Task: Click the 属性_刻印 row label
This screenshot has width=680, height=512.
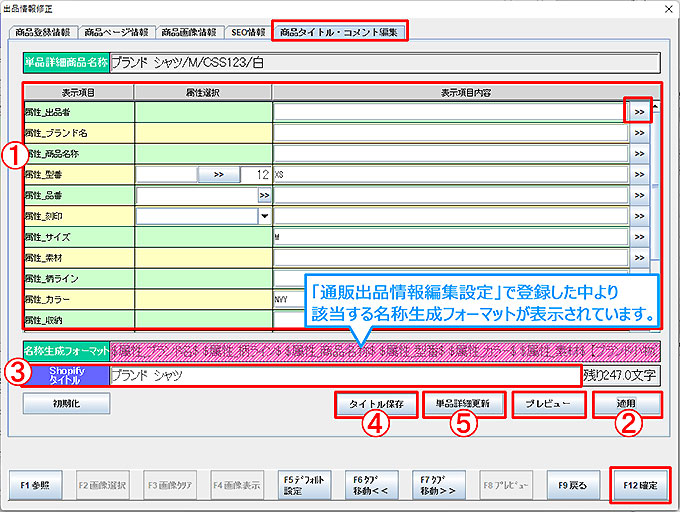Action: [x=79, y=216]
